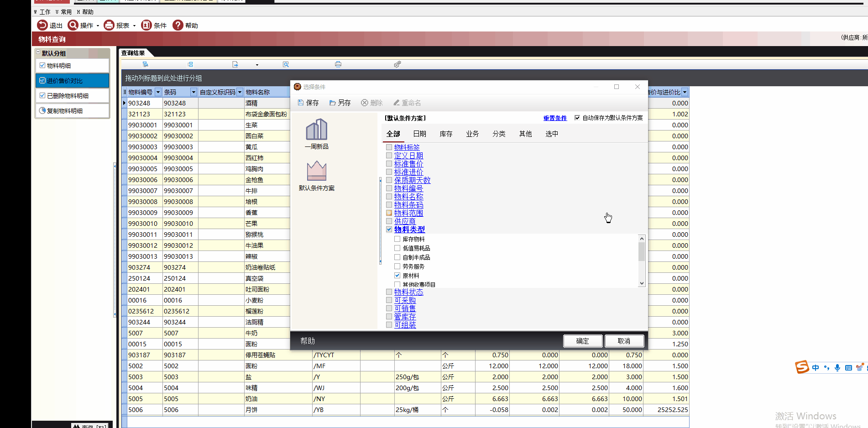
Task: Open the 工作 menu
Action: point(42,12)
